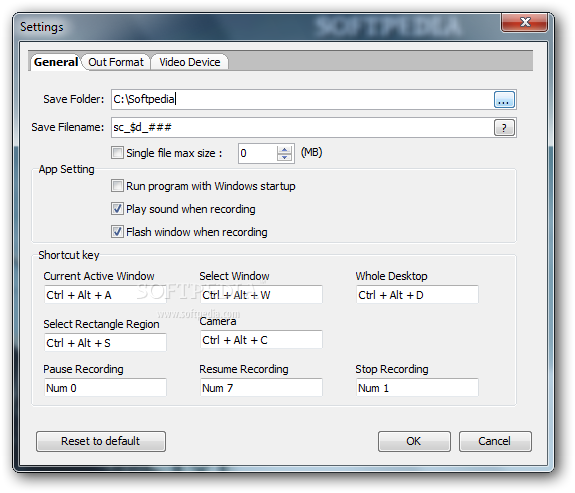Click the Save Folder: label
This screenshot has width=575, height=493.
pyautogui.click(x=74, y=99)
